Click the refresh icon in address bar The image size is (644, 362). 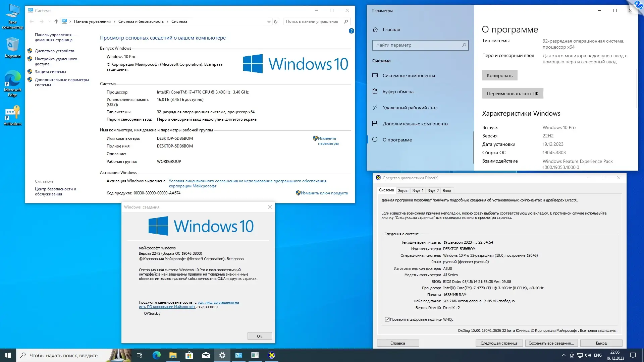[276, 21]
